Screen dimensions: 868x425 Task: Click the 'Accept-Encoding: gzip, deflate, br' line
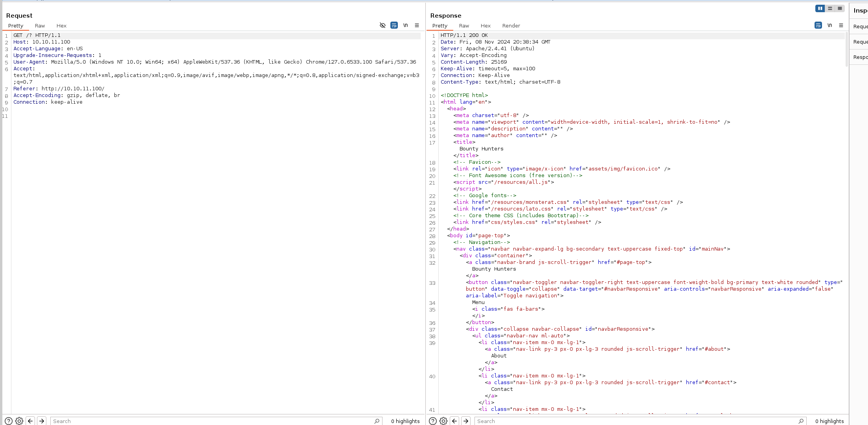[x=67, y=95]
